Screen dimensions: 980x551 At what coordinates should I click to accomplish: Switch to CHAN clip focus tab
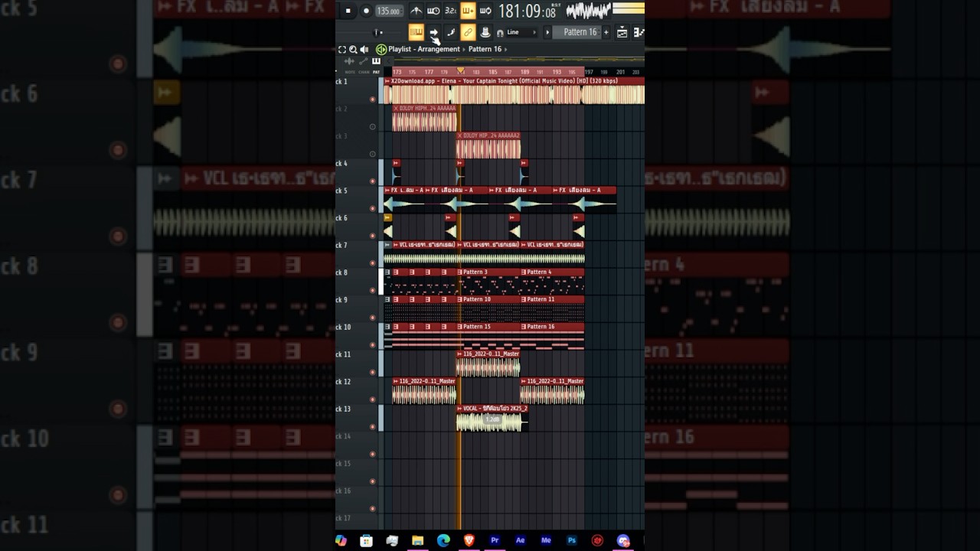364,72
